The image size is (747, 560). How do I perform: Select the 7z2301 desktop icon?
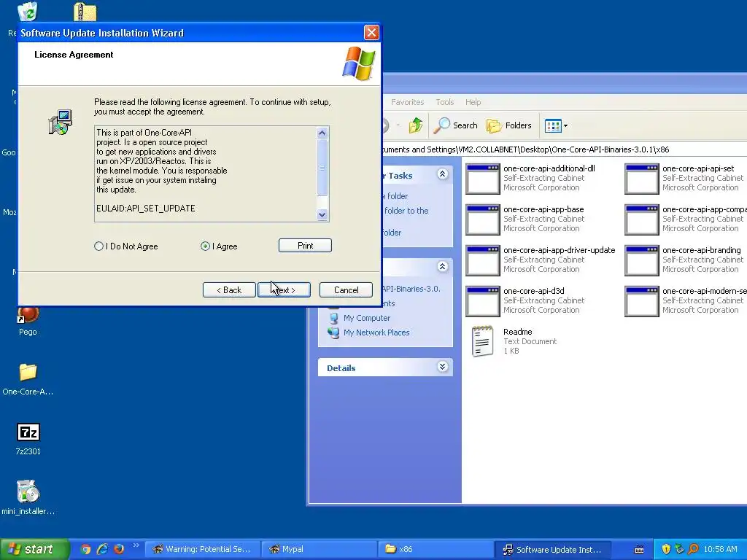click(28, 432)
